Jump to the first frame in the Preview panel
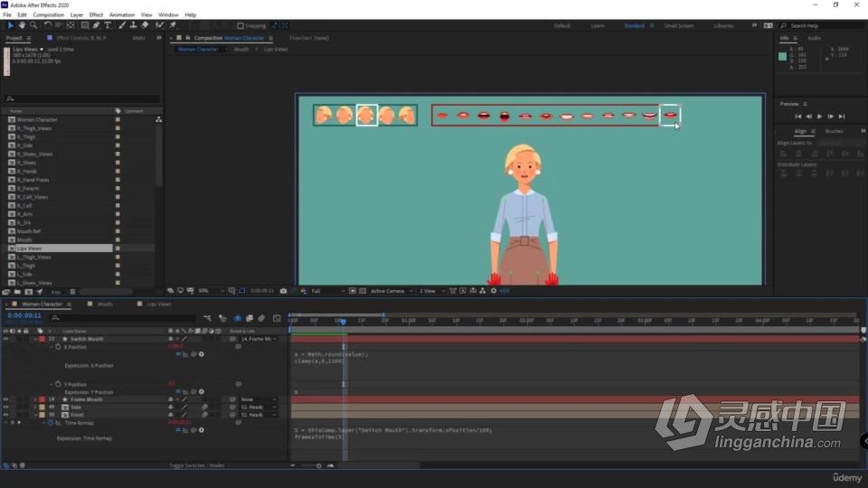 click(798, 117)
